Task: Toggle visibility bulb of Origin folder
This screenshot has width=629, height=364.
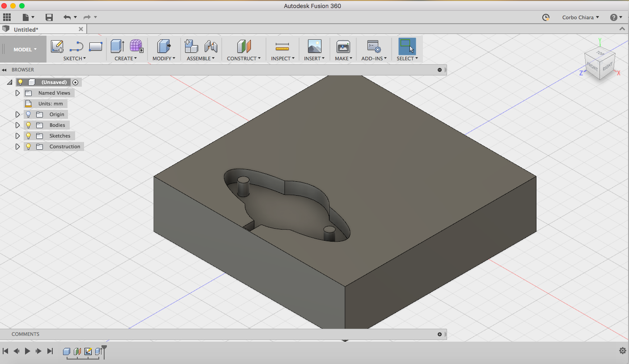Action: tap(29, 114)
